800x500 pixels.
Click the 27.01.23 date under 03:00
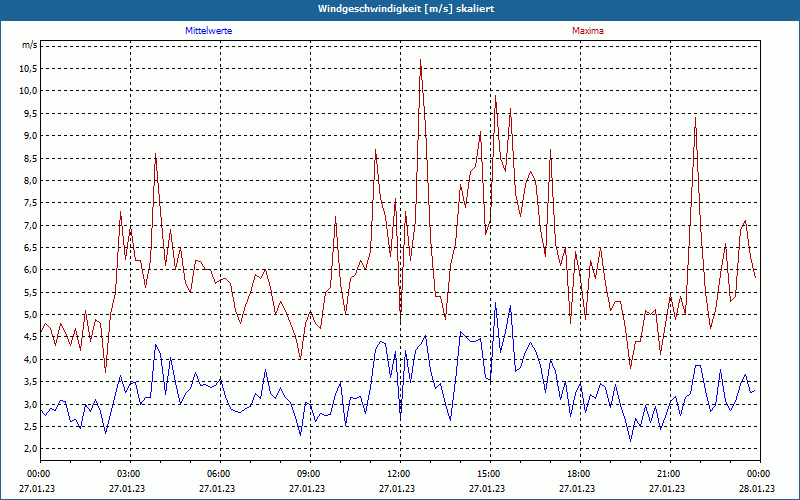pos(128,488)
